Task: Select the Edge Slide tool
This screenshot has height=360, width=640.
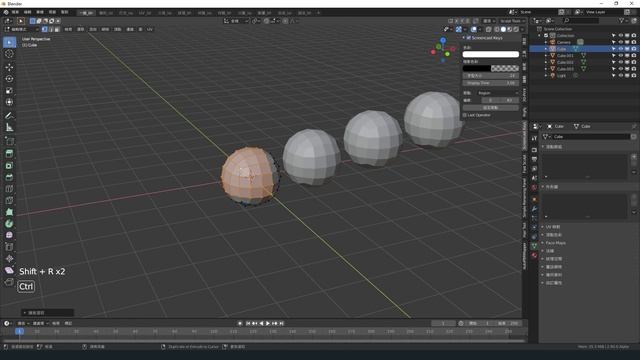Action: click(9, 247)
